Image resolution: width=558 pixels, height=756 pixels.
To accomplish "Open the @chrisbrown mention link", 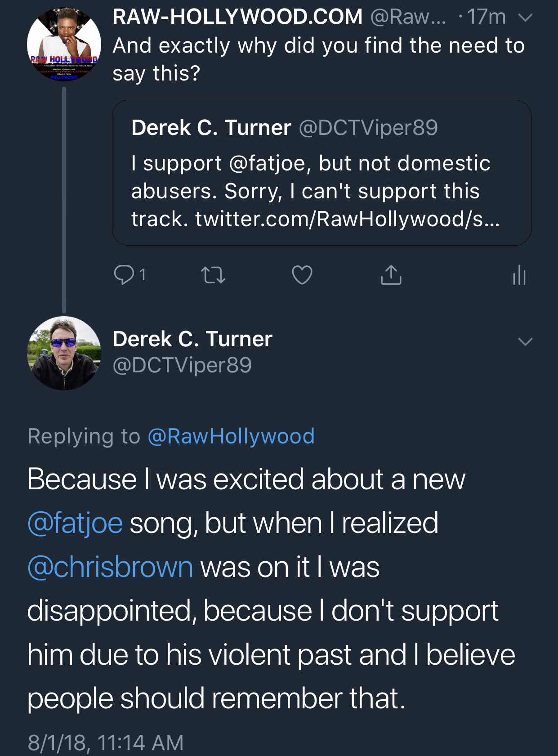I will pyautogui.click(x=110, y=567).
